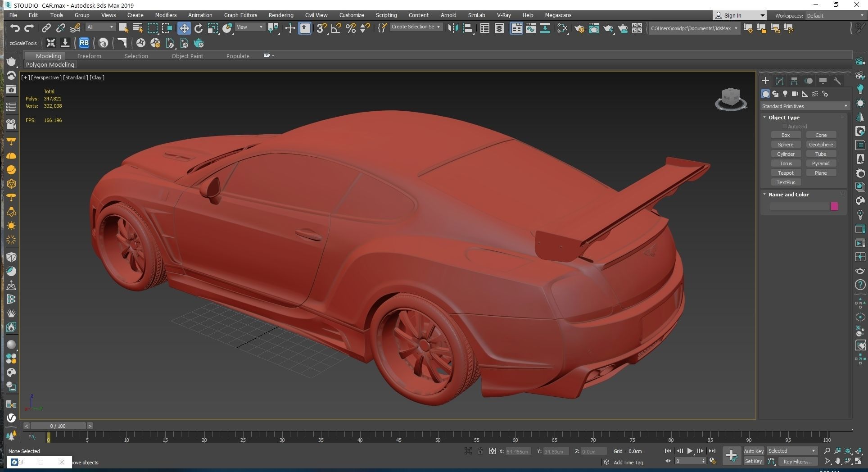Activate the Select Object tool
Screen dimensions: 868x472
point(123,28)
